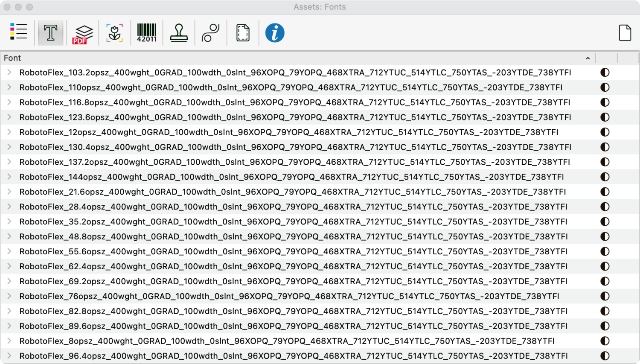The width and height of the screenshot is (640, 364).
Task: Click the roller tool icon in toolbar
Action: tap(210, 33)
